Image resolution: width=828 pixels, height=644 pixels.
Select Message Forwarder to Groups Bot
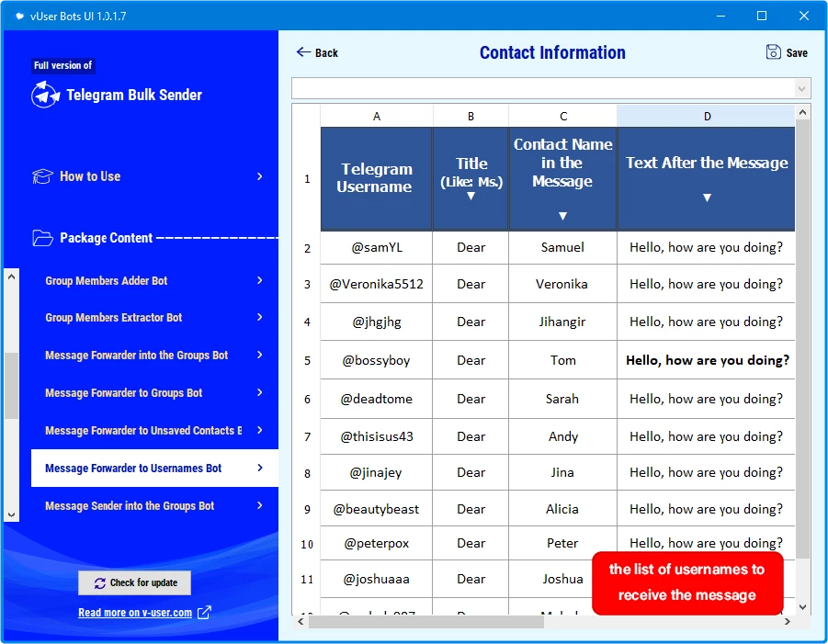pyautogui.click(x=154, y=392)
